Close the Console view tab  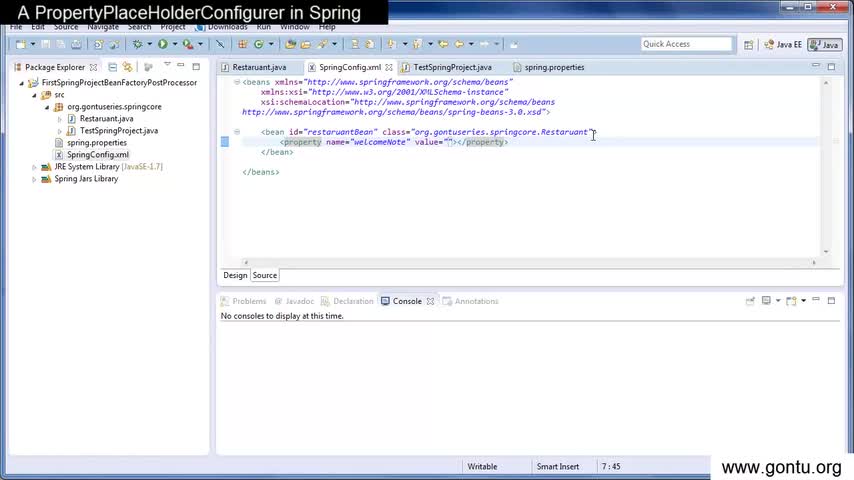pyautogui.click(x=430, y=301)
